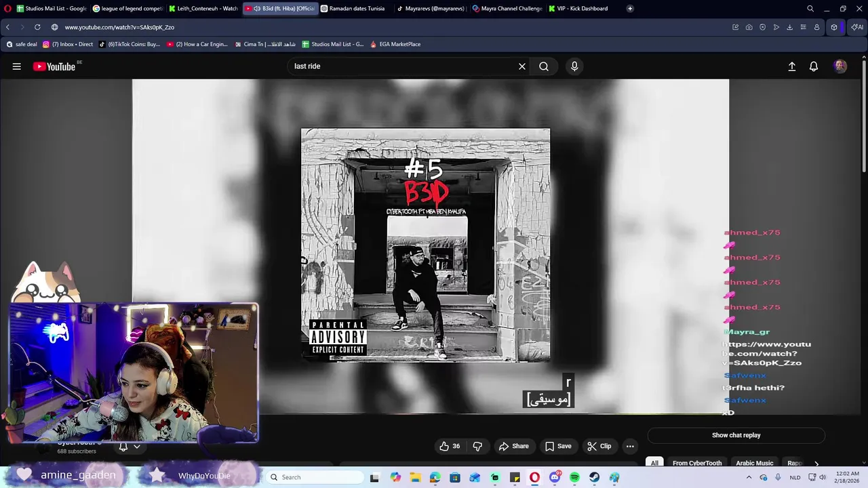Open the 'EGA MarketPlace' bookmark

pyautogui.click(x=395, y=44)
